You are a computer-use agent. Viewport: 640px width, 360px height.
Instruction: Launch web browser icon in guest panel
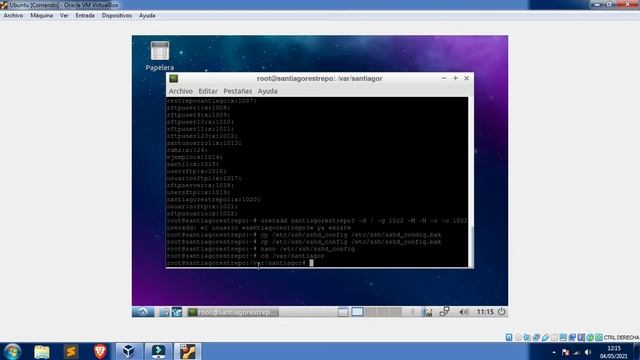pyautogui.click(x=177, y=312)
